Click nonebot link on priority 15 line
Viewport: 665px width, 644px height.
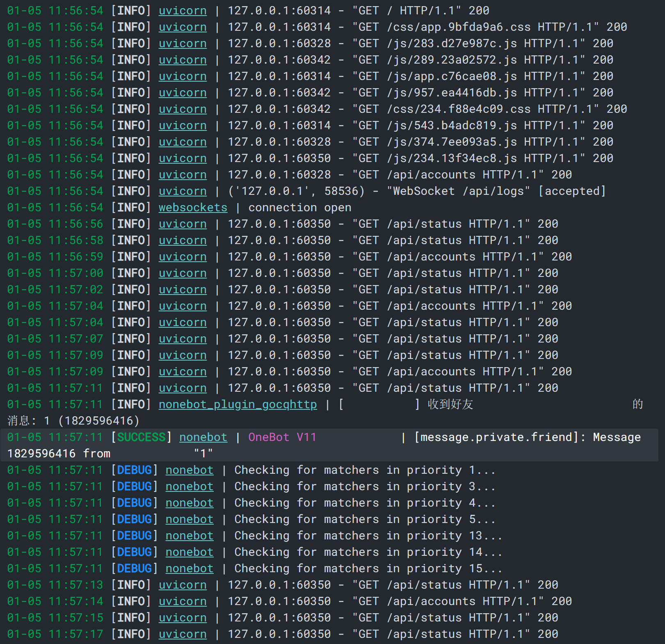click(190, 569)
